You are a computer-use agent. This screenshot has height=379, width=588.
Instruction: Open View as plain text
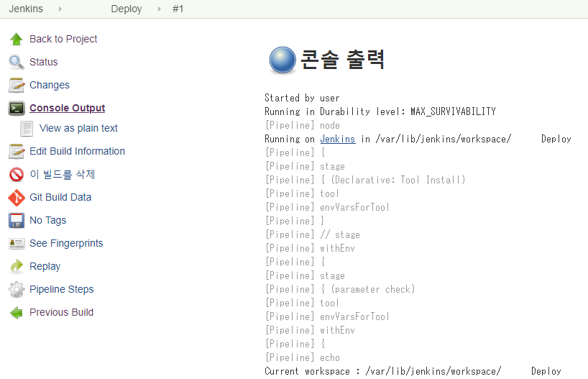click(x=78, y=128)
